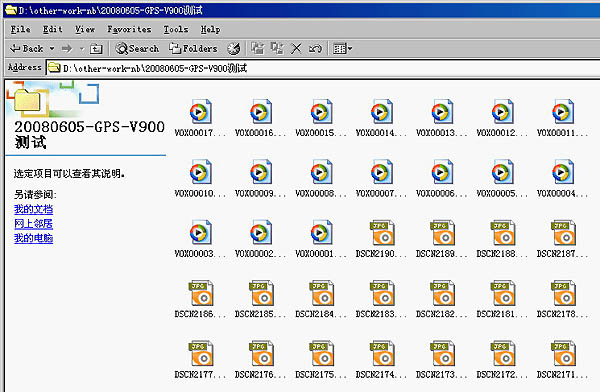The width and height of the screenshot is (600, 392).
Task: Select the VOX00008 media file
Action: (321, 178)
